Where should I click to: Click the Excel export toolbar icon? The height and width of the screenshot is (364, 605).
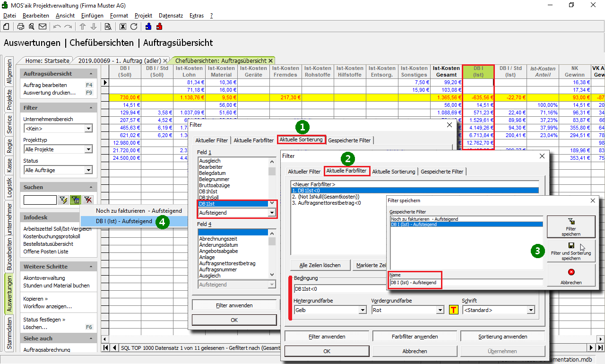(123, 26)
